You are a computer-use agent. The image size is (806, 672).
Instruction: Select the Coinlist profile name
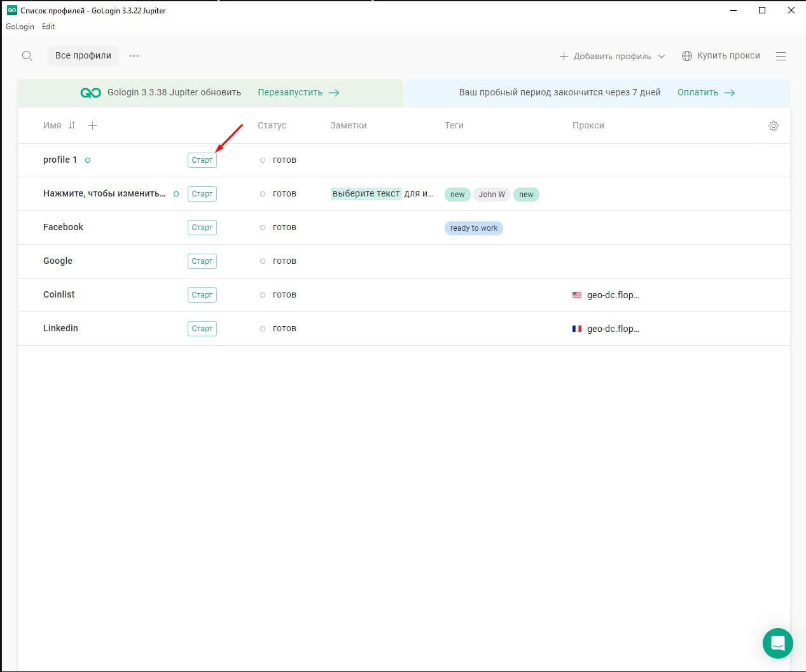click(x=59, y=294)
